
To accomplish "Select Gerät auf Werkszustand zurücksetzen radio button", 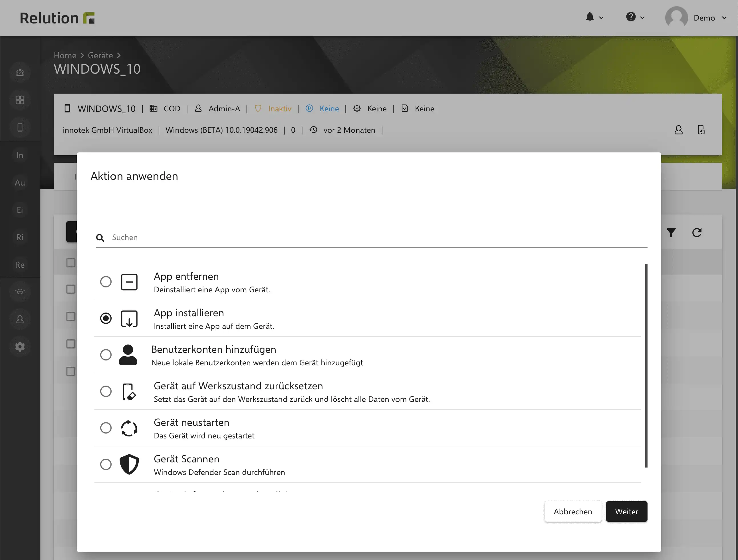I will coord(106,391).
